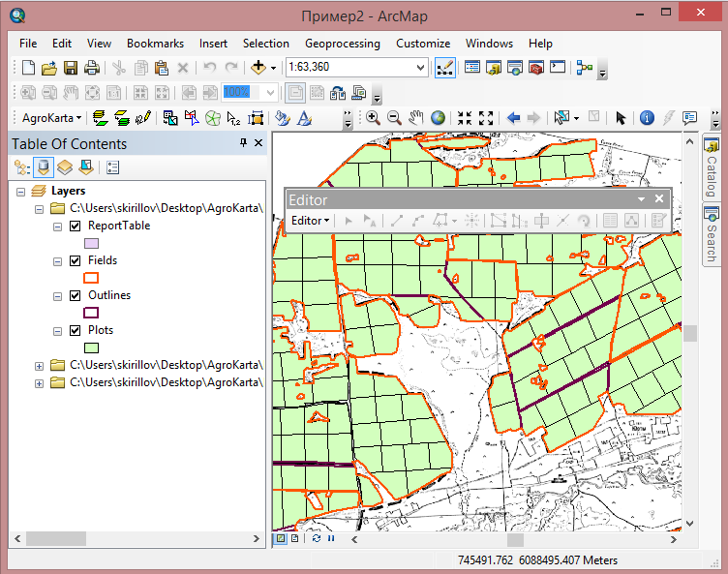728x574 pixels.
Task: Open the map scale dropdown
Action: pyautogui.click(x=420, y=68)
